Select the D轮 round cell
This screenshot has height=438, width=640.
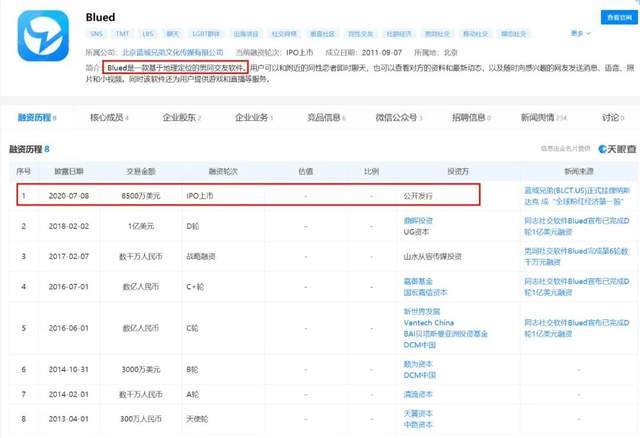(x=193, y=226)
